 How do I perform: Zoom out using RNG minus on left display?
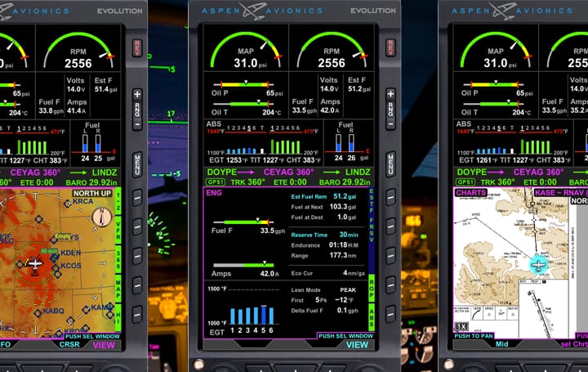click(137, 124)
